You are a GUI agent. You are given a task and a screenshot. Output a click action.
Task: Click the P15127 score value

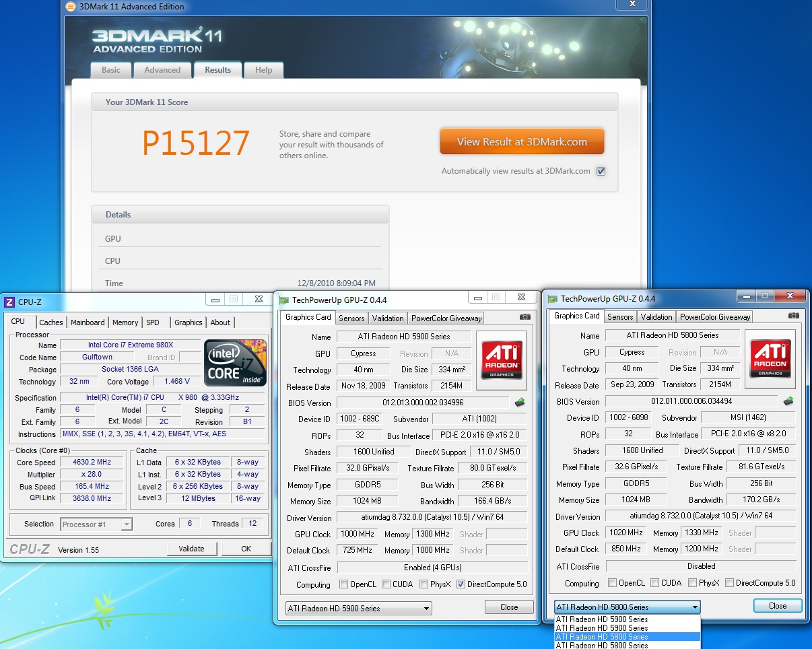tap(196, 143)
